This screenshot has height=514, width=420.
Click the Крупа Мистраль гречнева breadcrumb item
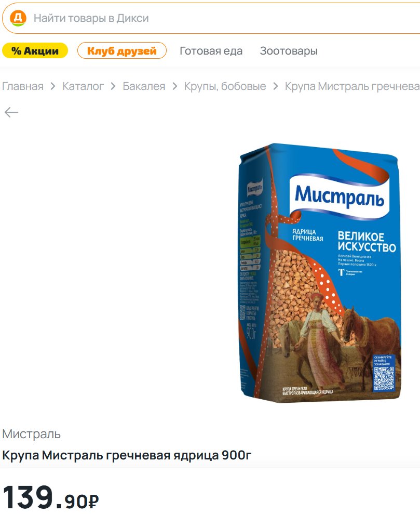coord(352,86)
